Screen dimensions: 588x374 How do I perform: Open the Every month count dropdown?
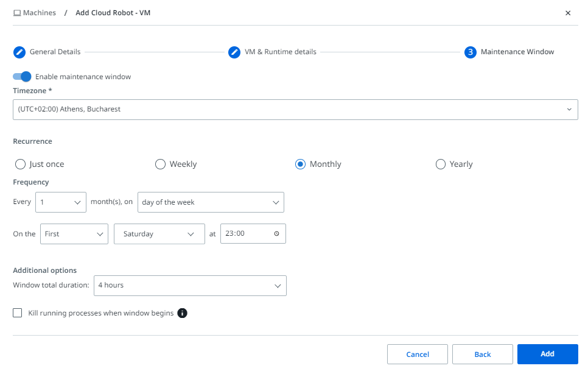[x=61, y=202]
